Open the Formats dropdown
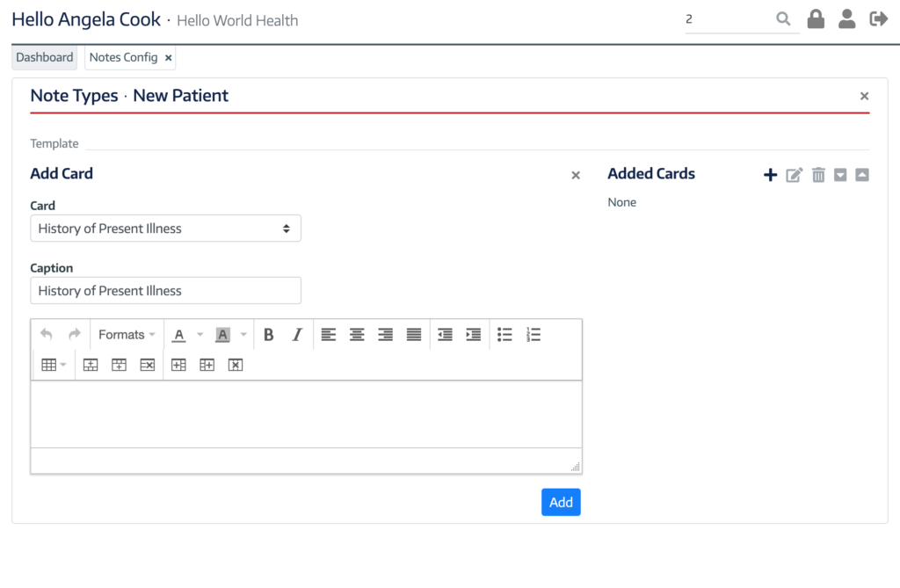This screenshot has height=588, width=900. (127, 335)
